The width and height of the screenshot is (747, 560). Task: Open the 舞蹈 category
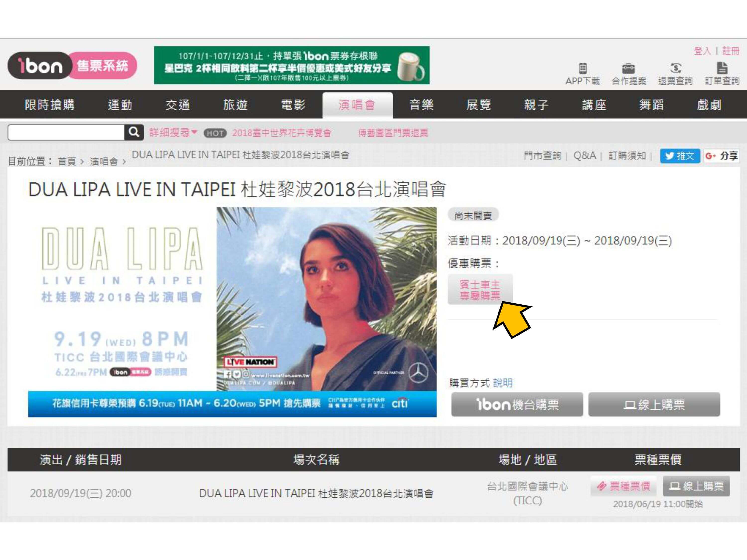click(x=651, y=105)
